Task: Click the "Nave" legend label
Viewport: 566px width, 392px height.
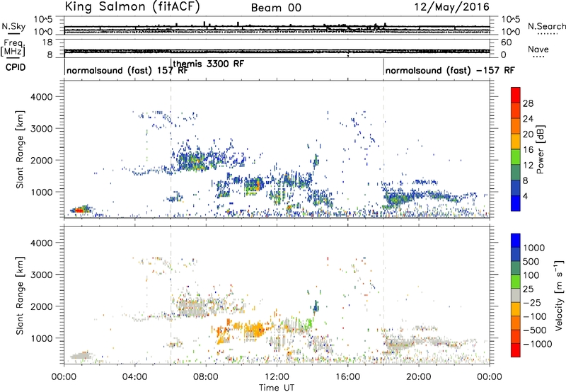Action: (538, 50)
